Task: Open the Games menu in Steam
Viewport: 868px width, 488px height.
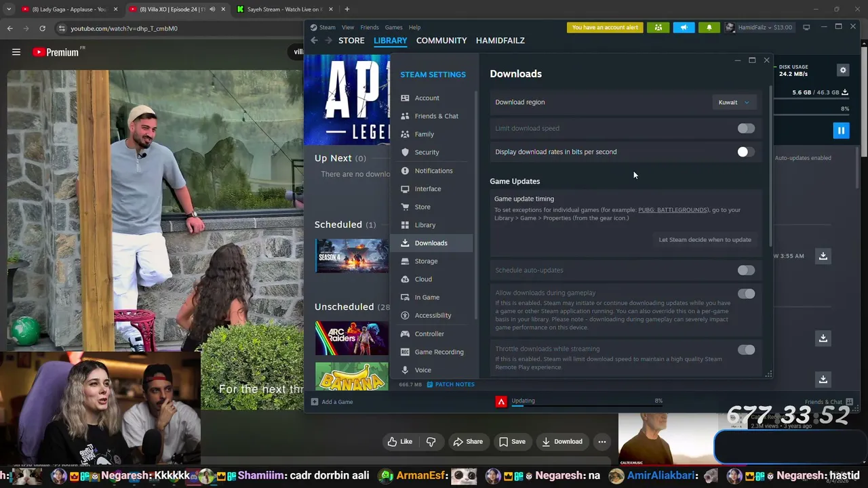Action: [394, 27]
